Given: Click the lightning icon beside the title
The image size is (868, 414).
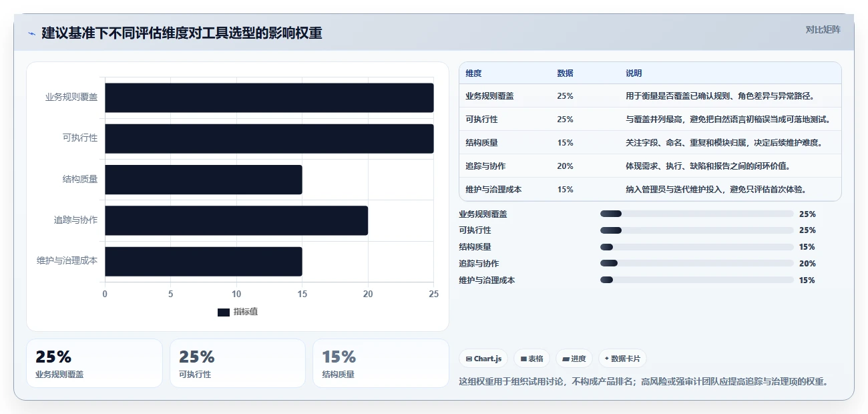Looking at the screenshot, I should pyautogui.click(x=31, y=33).
